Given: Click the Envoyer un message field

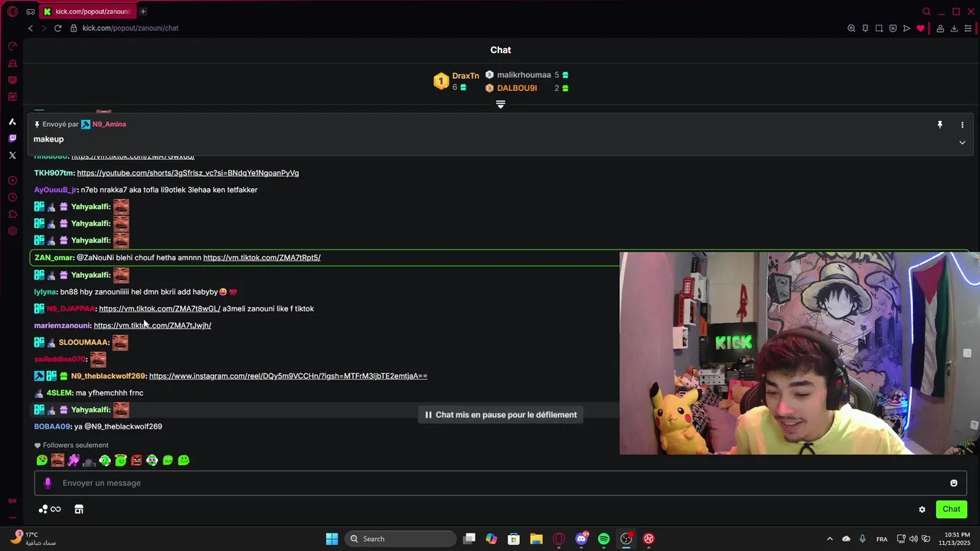Looking at the screenshot, I should [501, 483].
